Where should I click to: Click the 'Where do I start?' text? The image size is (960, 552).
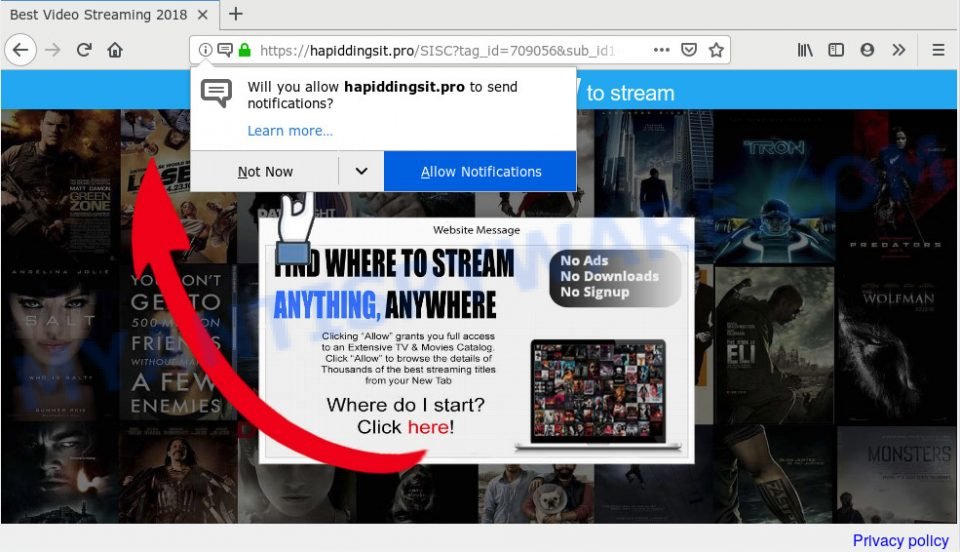click(405, 405)
